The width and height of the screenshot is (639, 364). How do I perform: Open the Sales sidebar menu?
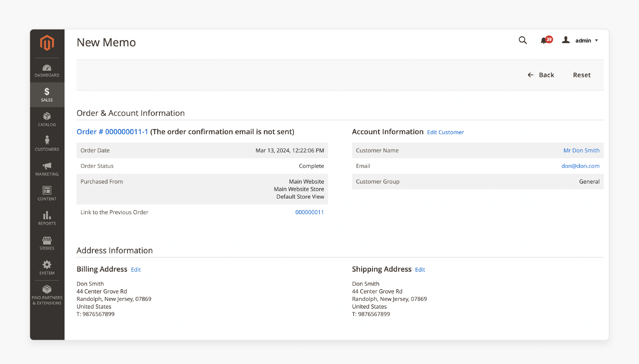click(47, 95)
